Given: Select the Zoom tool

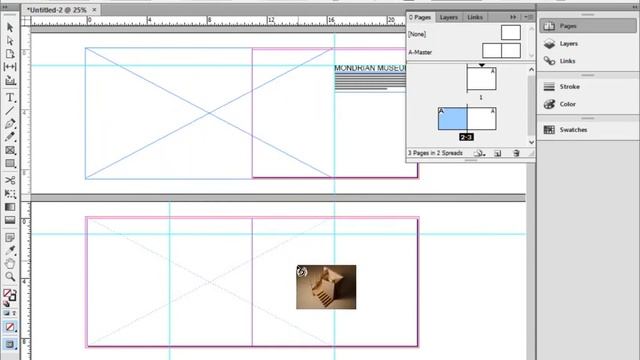Looking at the screenshot, I should point(10,277).
